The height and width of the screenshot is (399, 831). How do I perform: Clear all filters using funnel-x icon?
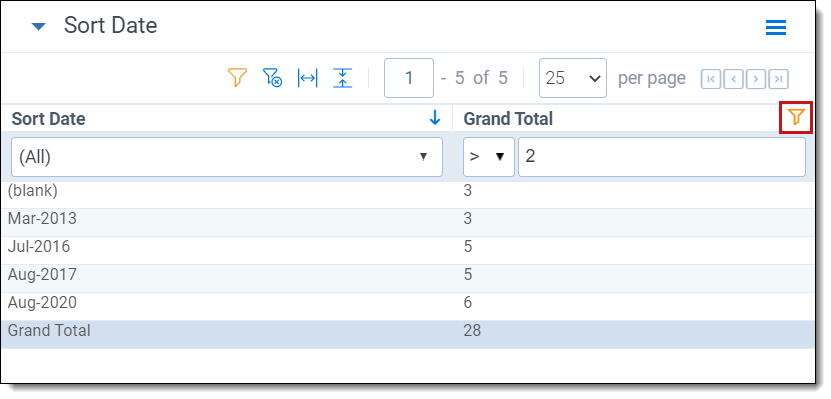tap(272, 78)
